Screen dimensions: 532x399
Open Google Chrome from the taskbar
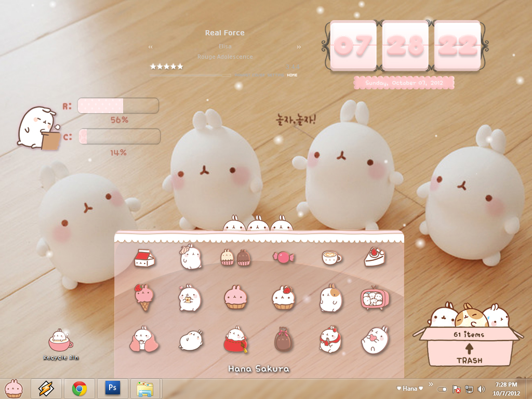(79, 388)
